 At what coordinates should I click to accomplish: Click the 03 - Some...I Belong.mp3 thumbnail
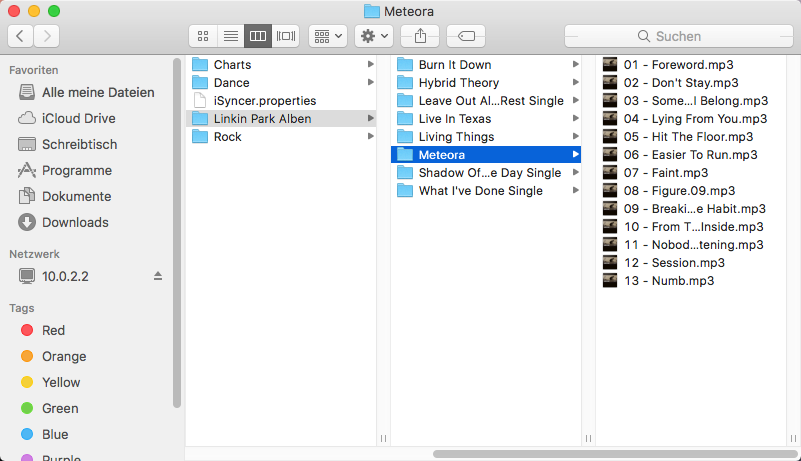coord(610,101)
